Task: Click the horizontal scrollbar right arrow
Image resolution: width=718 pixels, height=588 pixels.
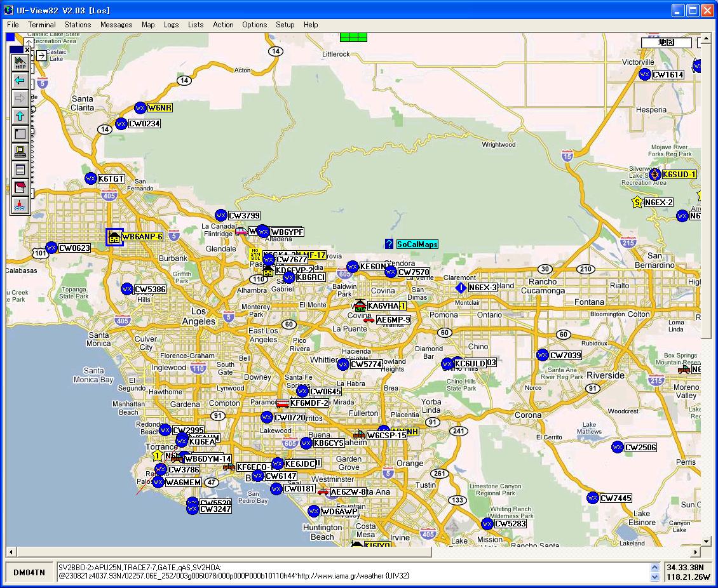Action: 696,552
